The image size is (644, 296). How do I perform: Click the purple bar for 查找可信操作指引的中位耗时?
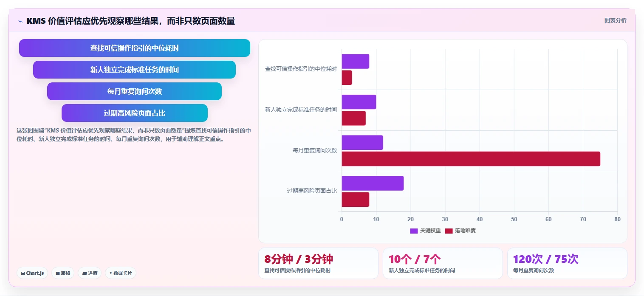pos(356,61)
